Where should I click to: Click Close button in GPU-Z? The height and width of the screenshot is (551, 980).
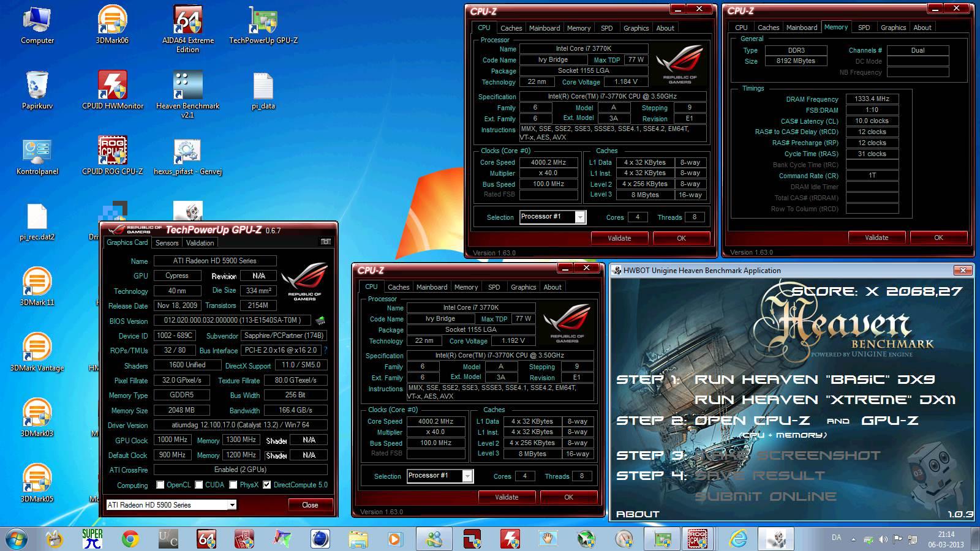pyautogui.click(x=310, y=505)
